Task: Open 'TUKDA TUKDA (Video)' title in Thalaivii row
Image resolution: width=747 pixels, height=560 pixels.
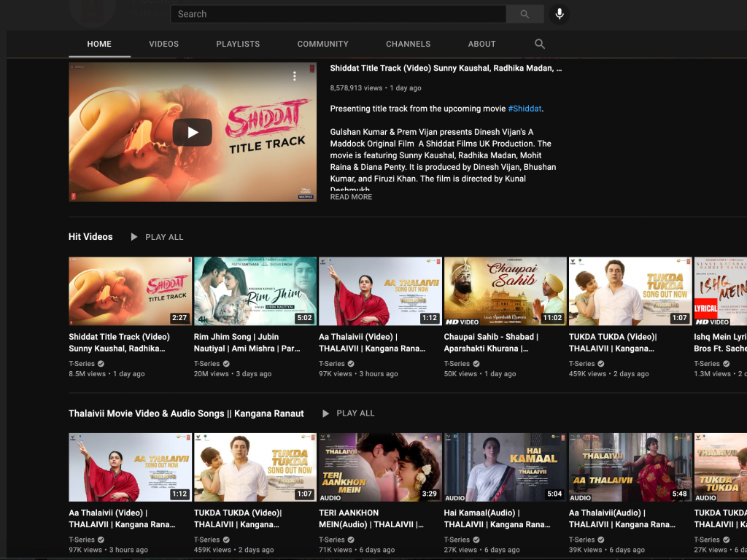Action: tap(238, 518)
